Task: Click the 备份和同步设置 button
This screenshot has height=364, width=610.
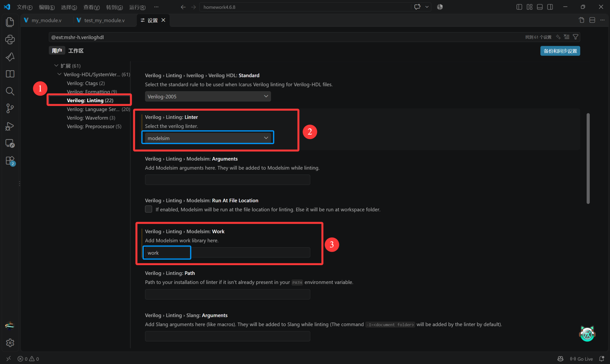Action: tap(560, 51)
